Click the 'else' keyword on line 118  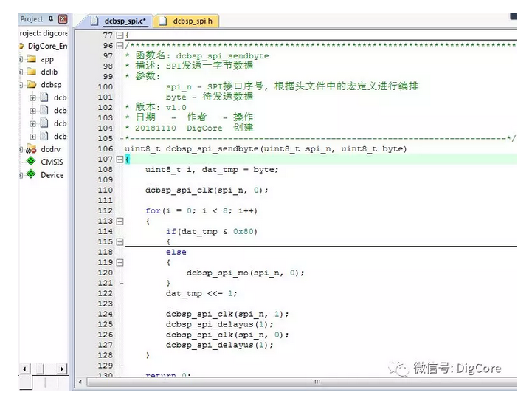pyautogui.click(x=176, y=253)
